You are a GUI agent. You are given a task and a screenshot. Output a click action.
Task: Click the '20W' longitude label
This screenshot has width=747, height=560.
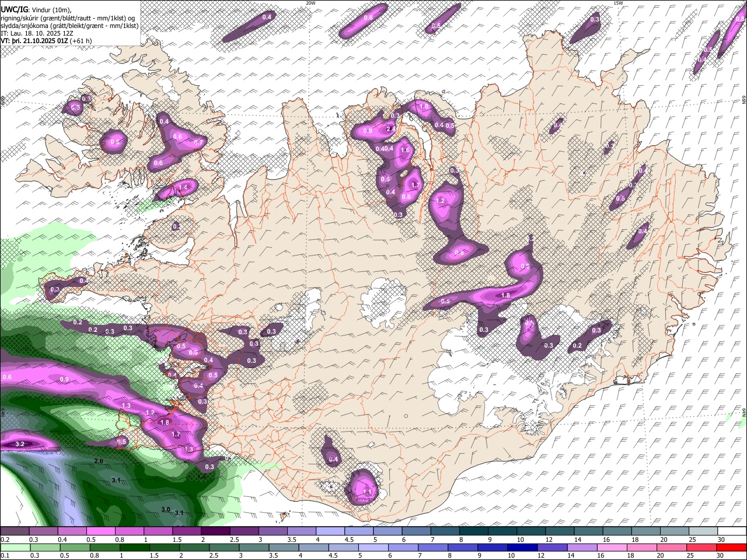coord(310,3)
